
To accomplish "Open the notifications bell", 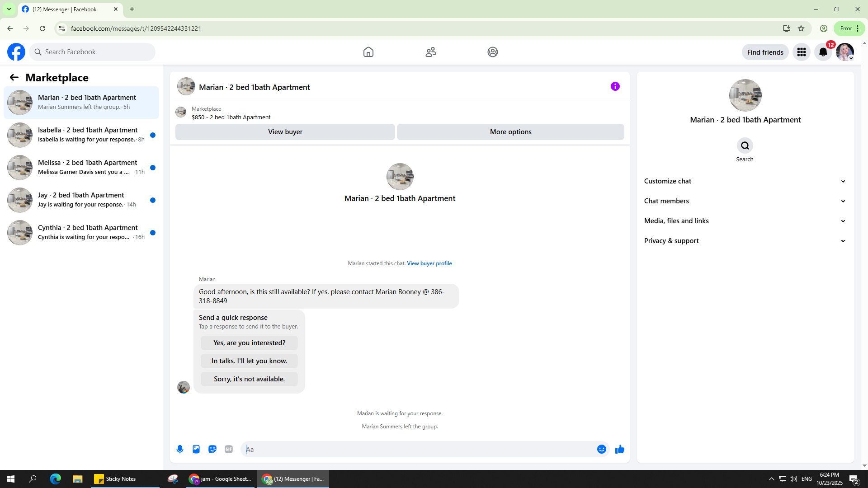I will click(823, 52).
